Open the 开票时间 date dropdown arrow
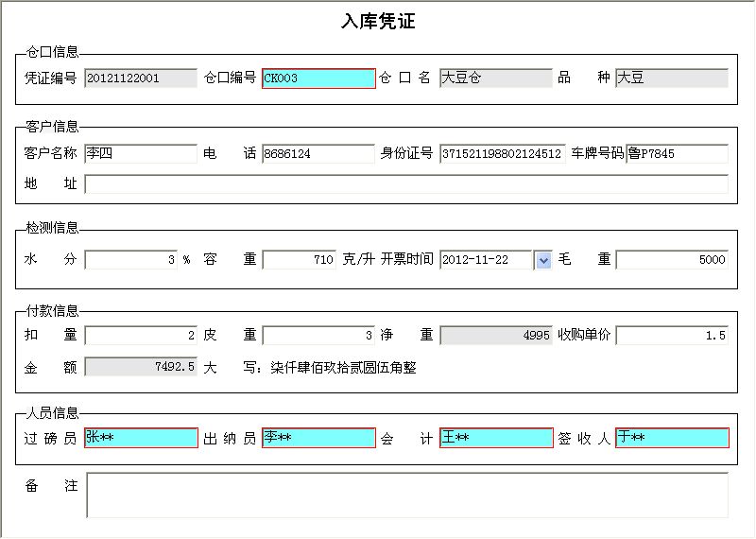This screenshot has height=539, width=756. (543, 259)
